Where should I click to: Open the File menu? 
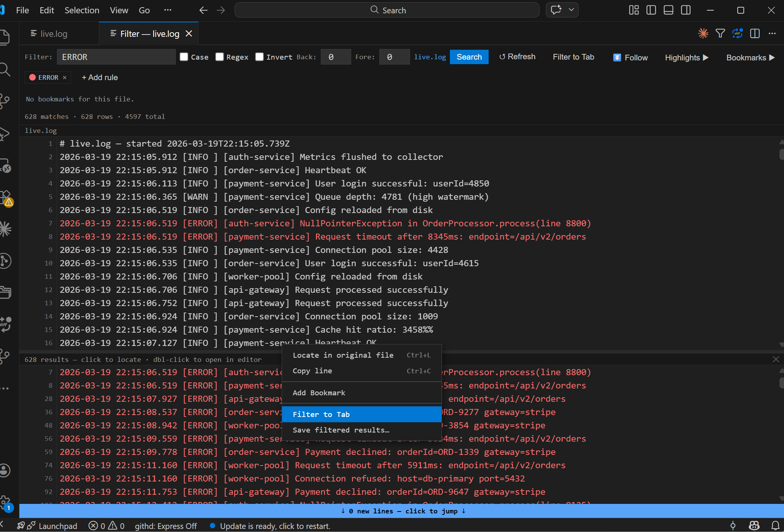point(22,10)
